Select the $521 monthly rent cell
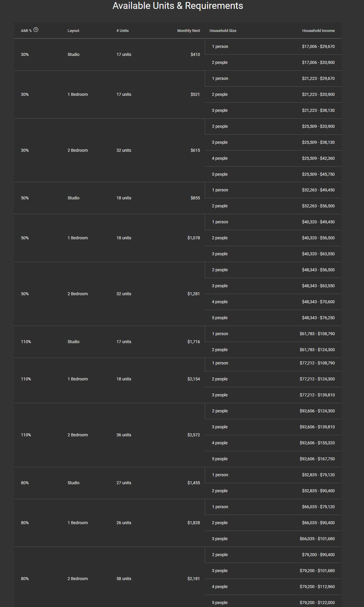This screenshot has width=364, height=607. [195, 94]
